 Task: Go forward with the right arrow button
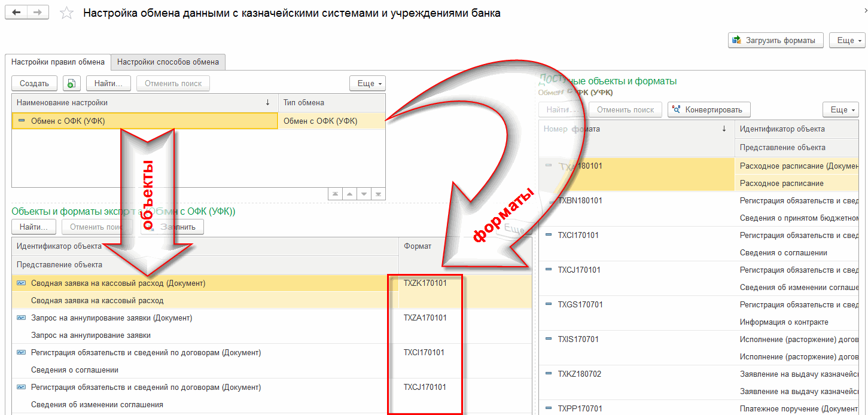click(x=38, y=13)
